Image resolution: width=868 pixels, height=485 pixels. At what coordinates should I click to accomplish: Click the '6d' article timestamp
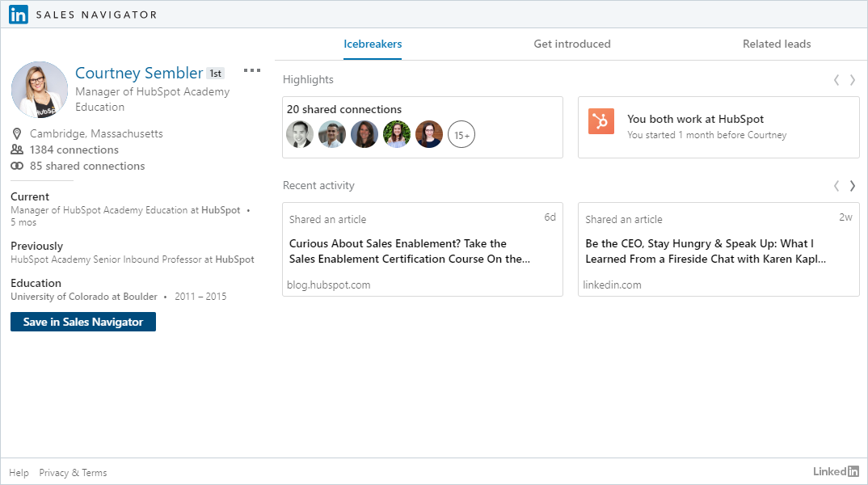point(550,217)
